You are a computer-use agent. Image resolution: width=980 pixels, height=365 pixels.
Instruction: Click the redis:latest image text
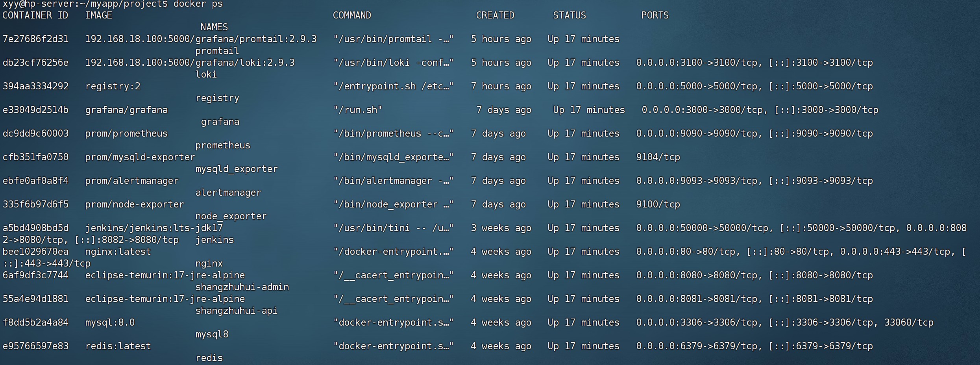tap(118, 346)
